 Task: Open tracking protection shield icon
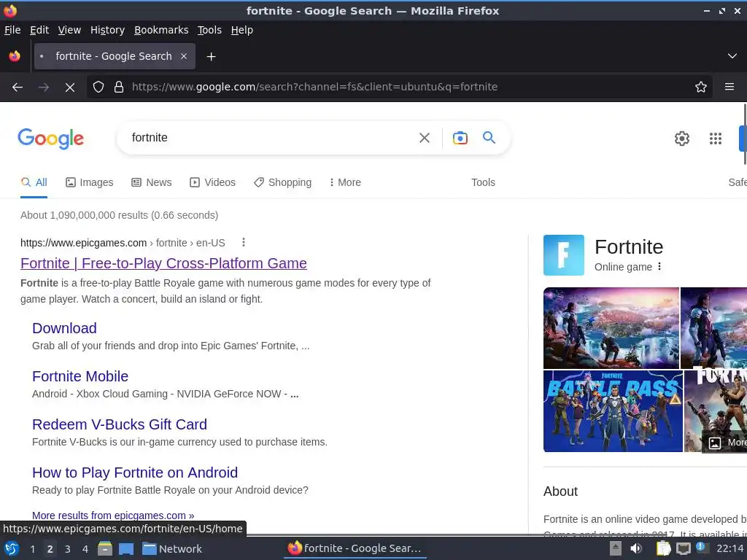click(x=98, y=87)
